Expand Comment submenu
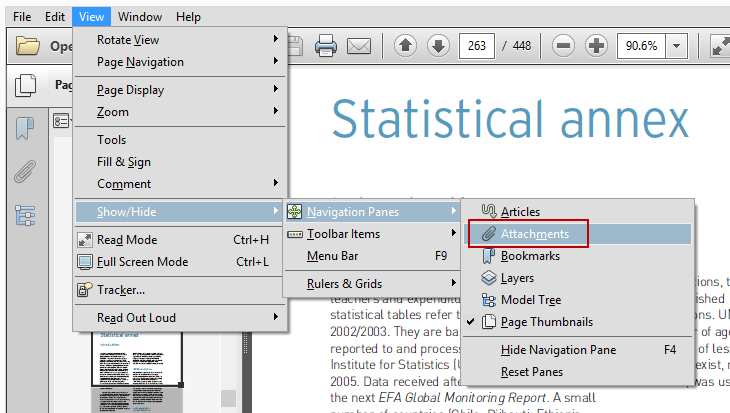Image resolution: width=730 pixels, height=413 pixels. (x=181, y=184)
